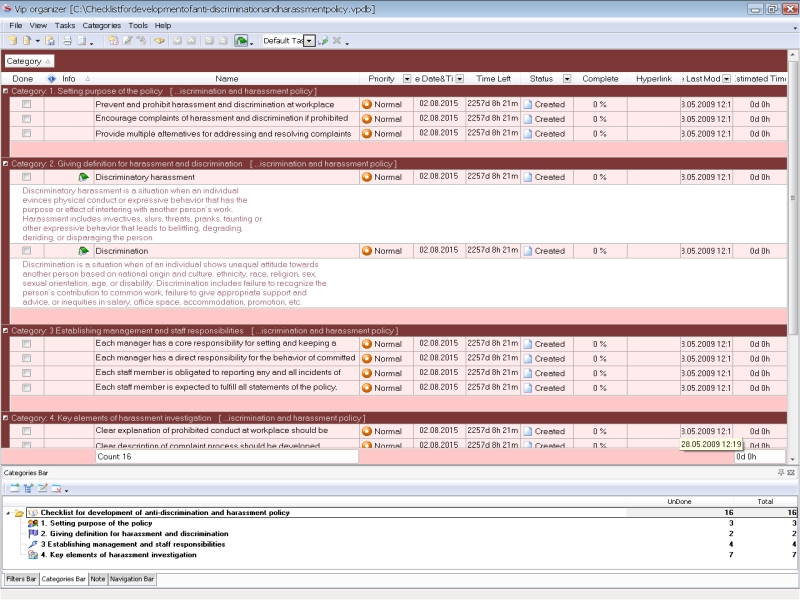Viewport: 800px width, 600px height.
Task: Open the File menu
Action: pyautogui.click(x=16, y=26)
